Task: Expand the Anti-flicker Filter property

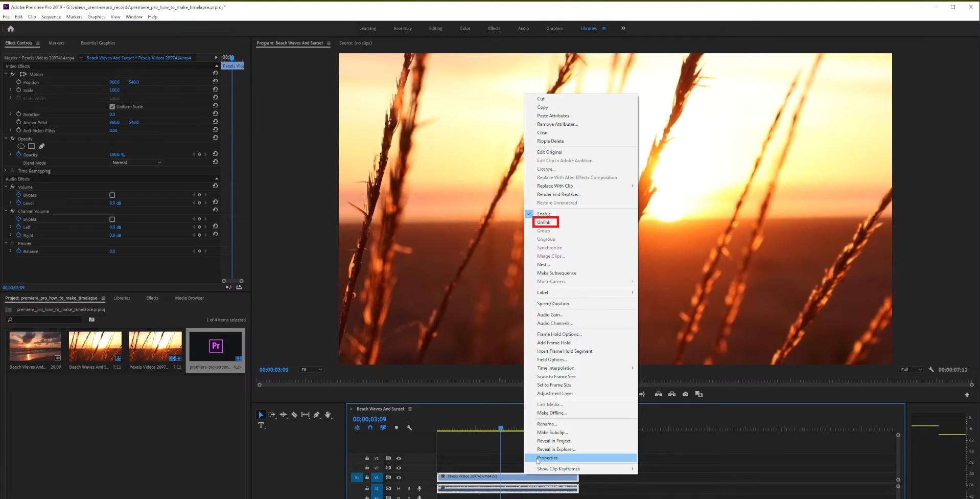Action: (x=10, y=130)
